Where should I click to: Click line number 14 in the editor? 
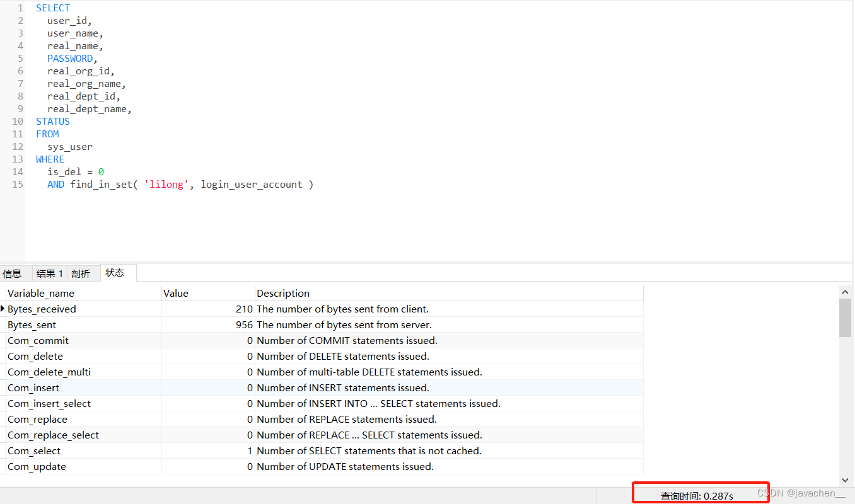click(x=17, y=171)
